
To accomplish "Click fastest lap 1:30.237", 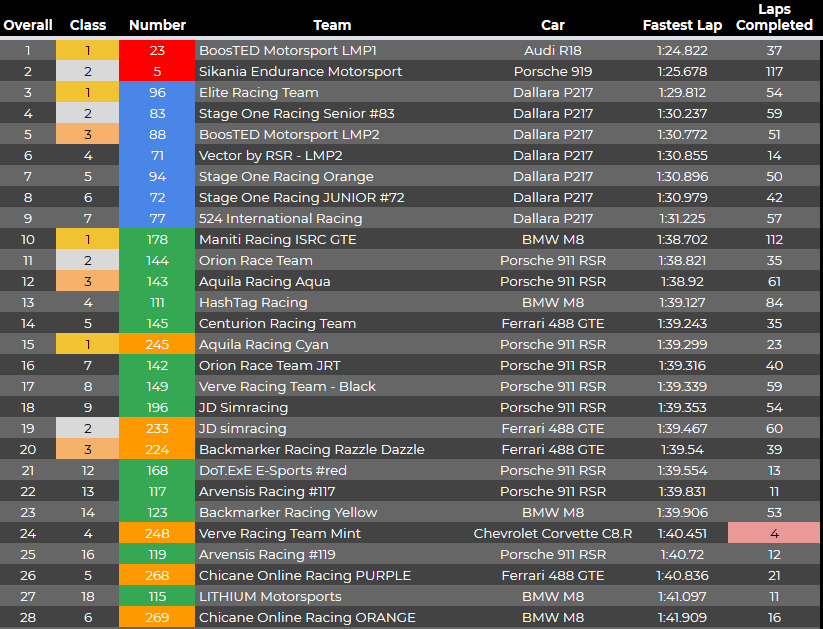I will [682, 113].
